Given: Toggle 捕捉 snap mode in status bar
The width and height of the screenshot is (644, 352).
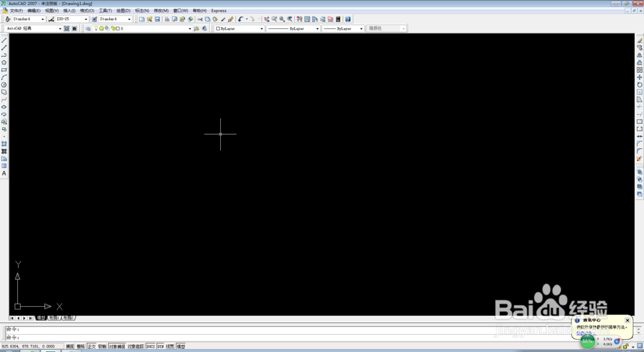Looking at the screenshot, I should tap(70, 347).
